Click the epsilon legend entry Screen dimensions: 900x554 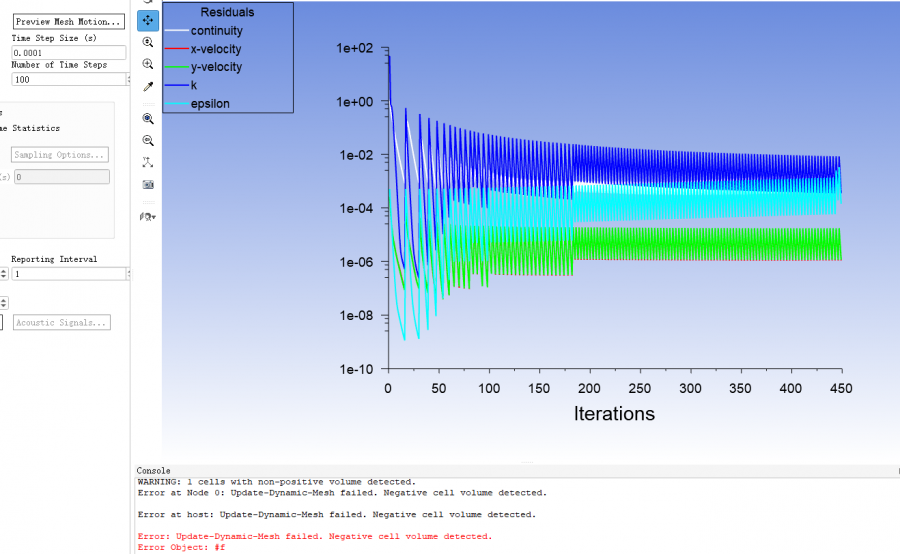pos(197,103)
